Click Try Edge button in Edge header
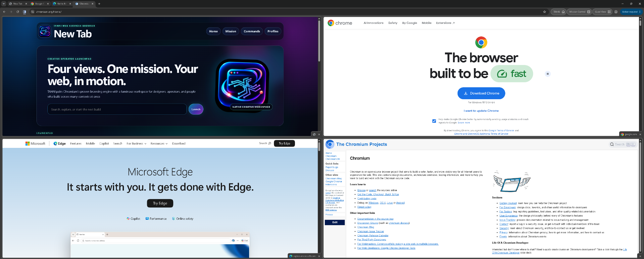 pos(284,143)
